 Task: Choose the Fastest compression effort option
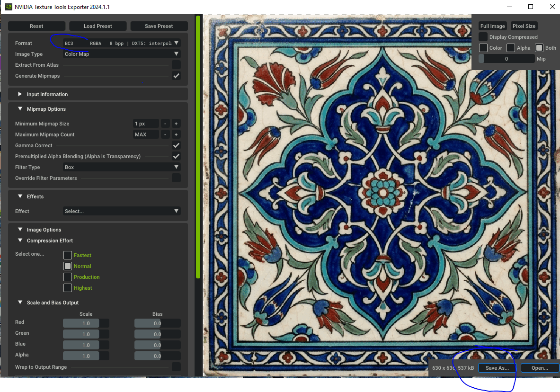68,255
